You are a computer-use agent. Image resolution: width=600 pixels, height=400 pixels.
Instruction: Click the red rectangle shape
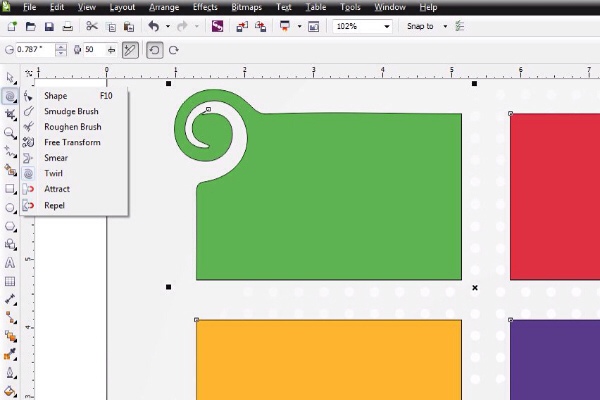point(555,195)
